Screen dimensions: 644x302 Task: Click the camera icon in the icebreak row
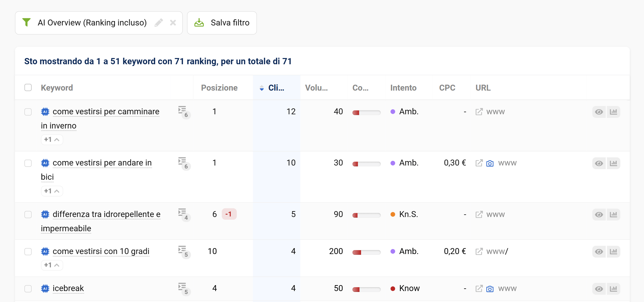coord(490,289)
